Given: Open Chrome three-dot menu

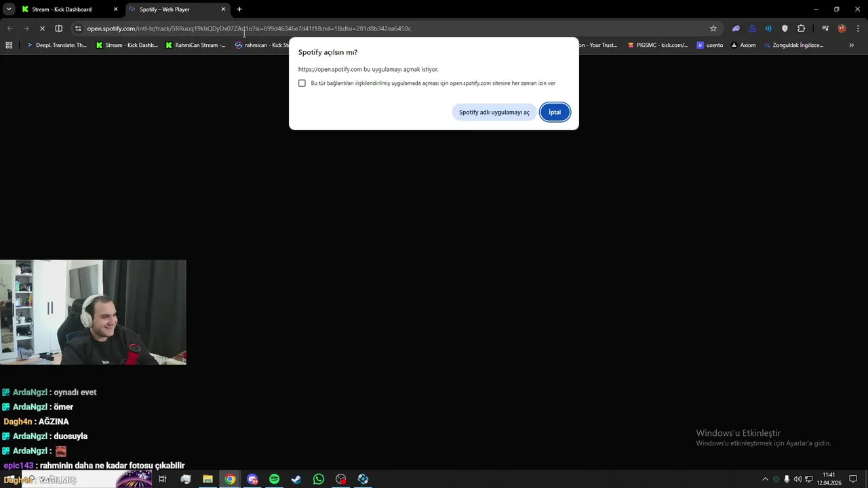Looking at the screenshot, I should [x=858, y=28].
